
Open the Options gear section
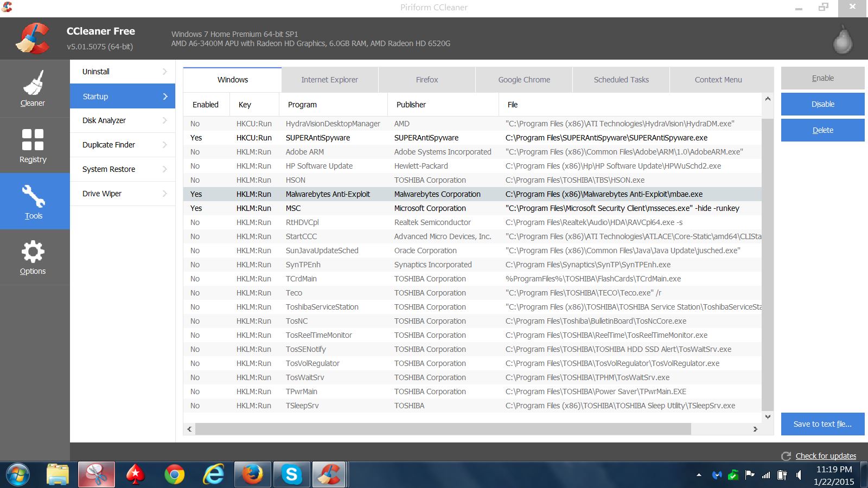tap(35, 257)
